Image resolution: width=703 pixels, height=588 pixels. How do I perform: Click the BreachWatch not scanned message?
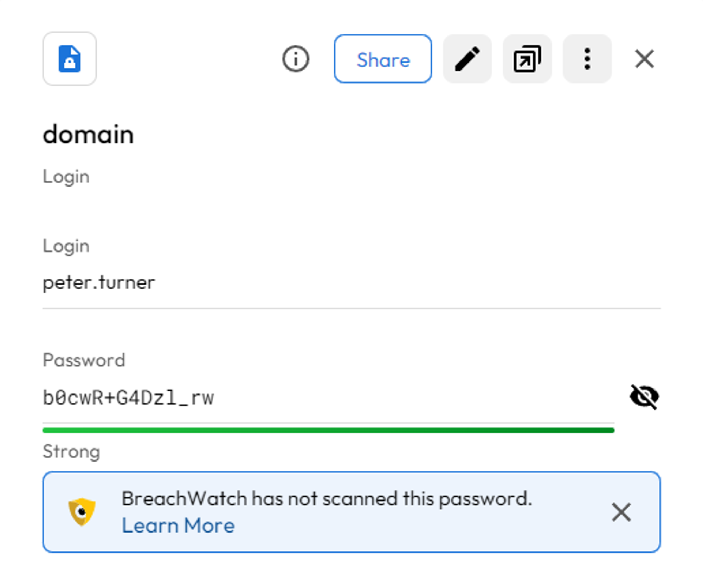tap(327, 499)
